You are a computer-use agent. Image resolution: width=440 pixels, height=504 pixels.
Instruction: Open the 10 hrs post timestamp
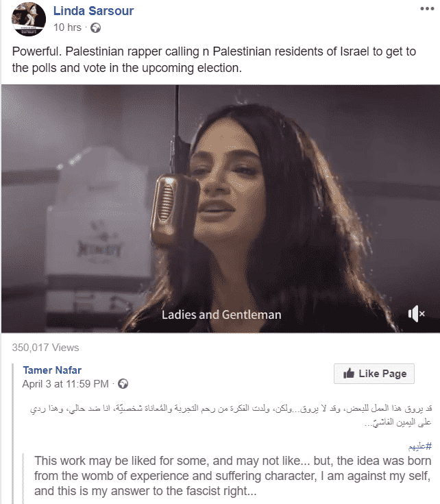point(67,27)
